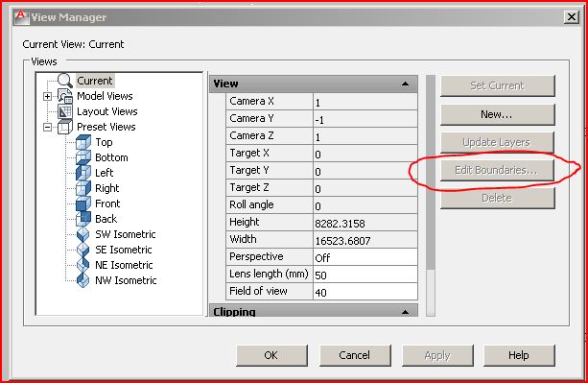The width and height of the screenshot is (588, 383).
Task: Open Help for View Manager
Action: point(519,355)
